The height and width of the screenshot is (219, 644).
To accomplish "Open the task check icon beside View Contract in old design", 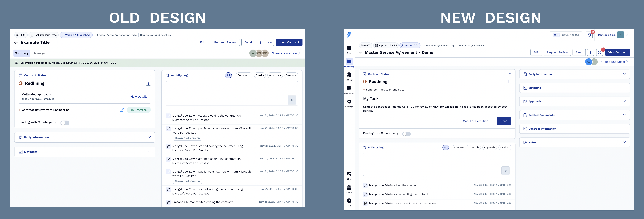I will 270,42.
